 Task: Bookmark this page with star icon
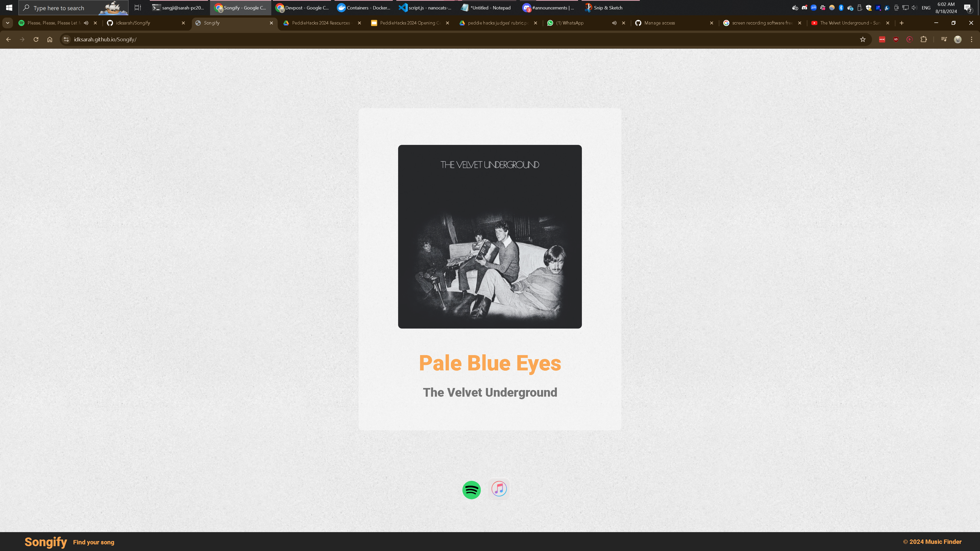tap(862, 40)
